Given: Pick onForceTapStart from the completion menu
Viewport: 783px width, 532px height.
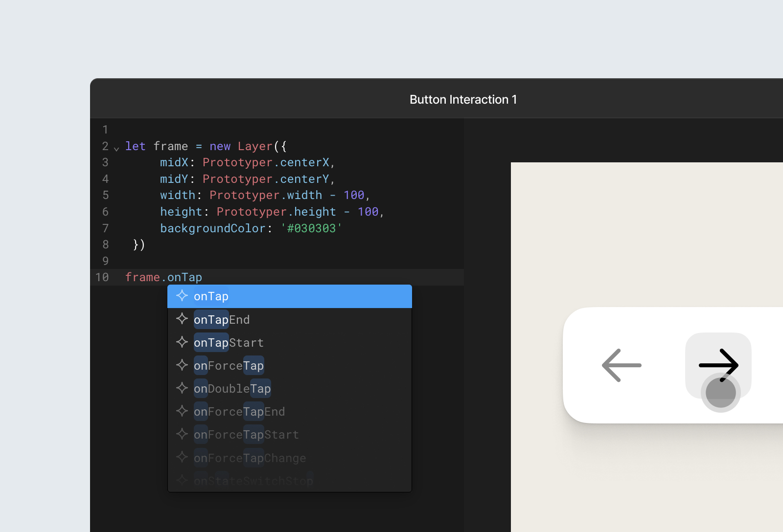Looking at the screenshot, I should (246, 434).
